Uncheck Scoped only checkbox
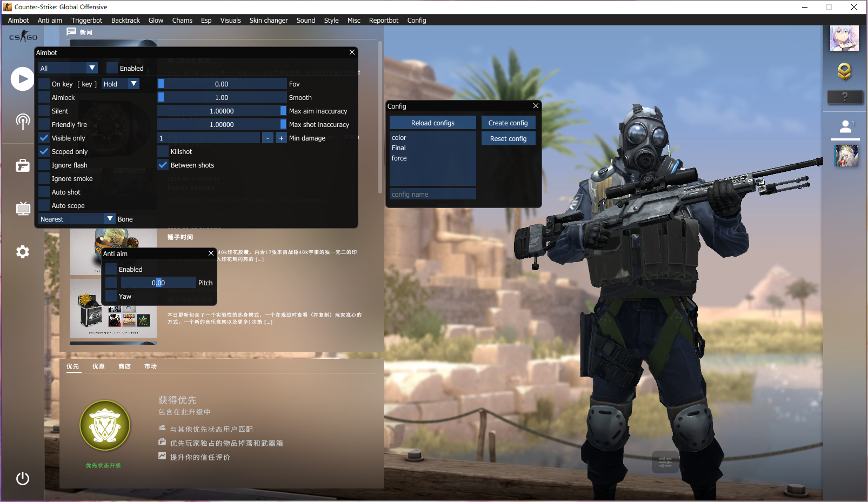 [x=44, y=151]
